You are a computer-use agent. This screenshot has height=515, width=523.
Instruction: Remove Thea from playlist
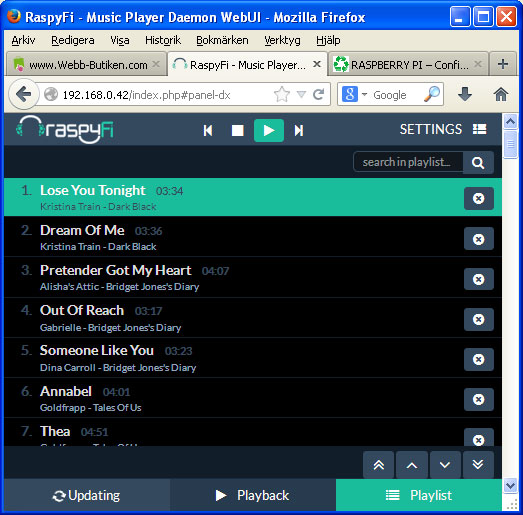coord(479,438)
